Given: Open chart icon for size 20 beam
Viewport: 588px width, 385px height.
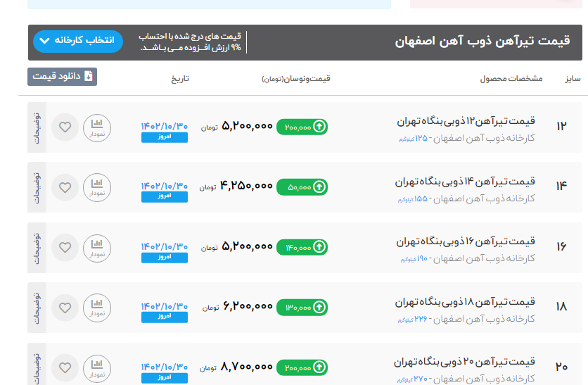Looking at the screenshot, I should click(x=97, y=367).
